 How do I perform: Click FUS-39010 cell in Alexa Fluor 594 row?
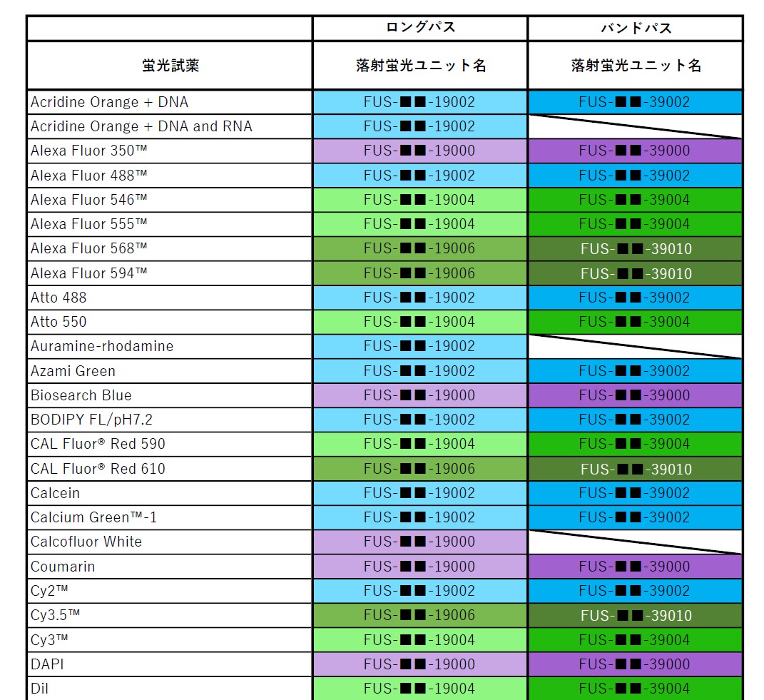click(x=636, y=273)
